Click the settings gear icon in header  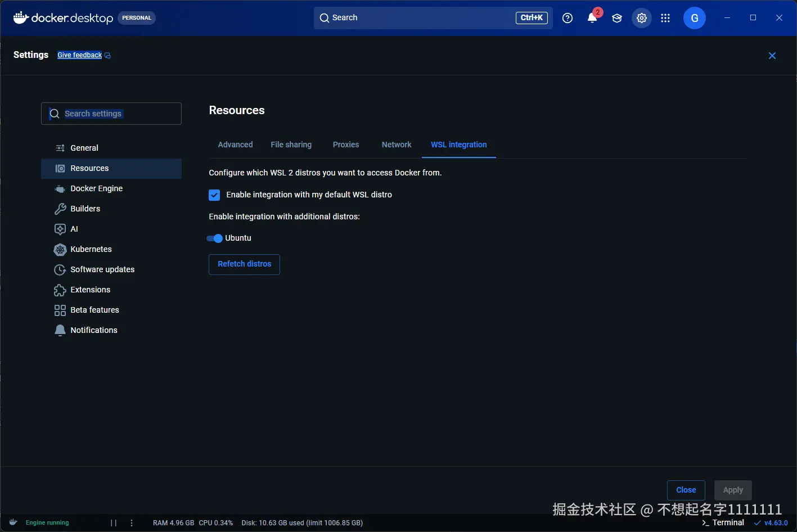tap(642, 18)
